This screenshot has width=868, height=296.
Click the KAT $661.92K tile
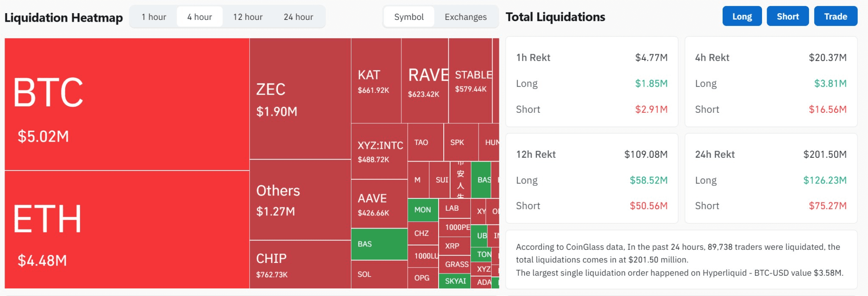pyautogui.click(x=376, y=81)
